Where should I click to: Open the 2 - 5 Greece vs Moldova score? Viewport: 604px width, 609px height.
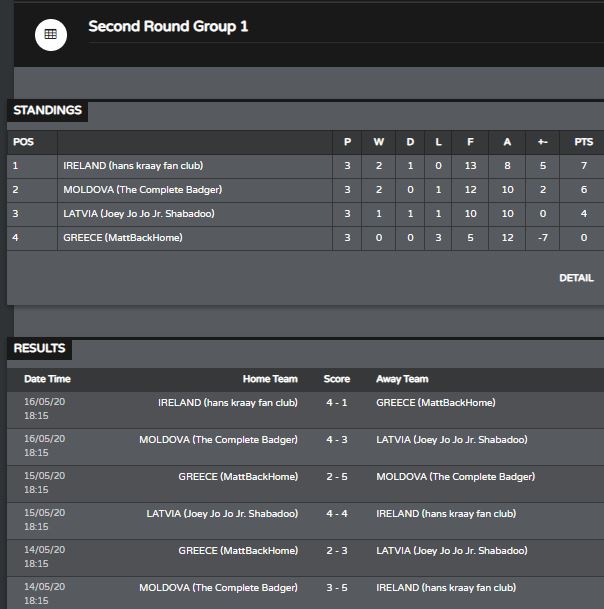pos(337,477)
